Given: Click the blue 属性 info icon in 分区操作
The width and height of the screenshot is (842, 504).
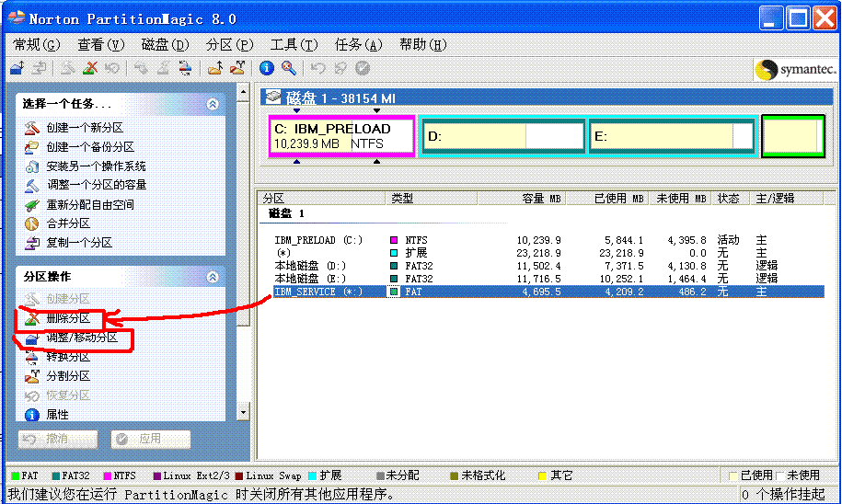Looking at the screenshot, I should click(31, 415).
